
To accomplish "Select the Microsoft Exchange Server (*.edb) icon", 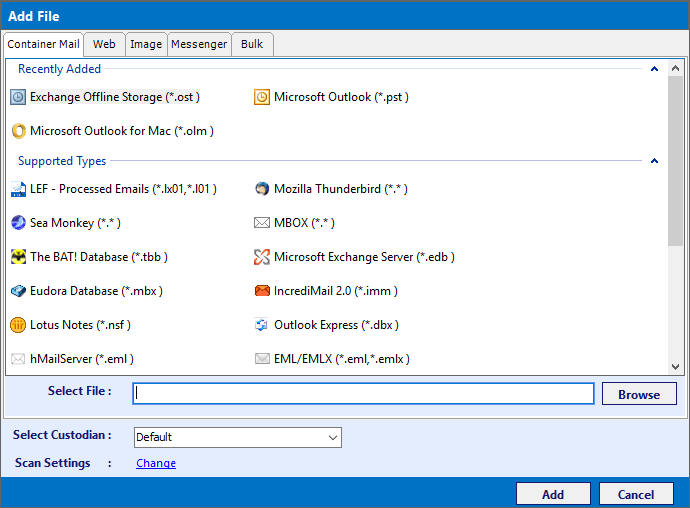I will coord(262,257).
